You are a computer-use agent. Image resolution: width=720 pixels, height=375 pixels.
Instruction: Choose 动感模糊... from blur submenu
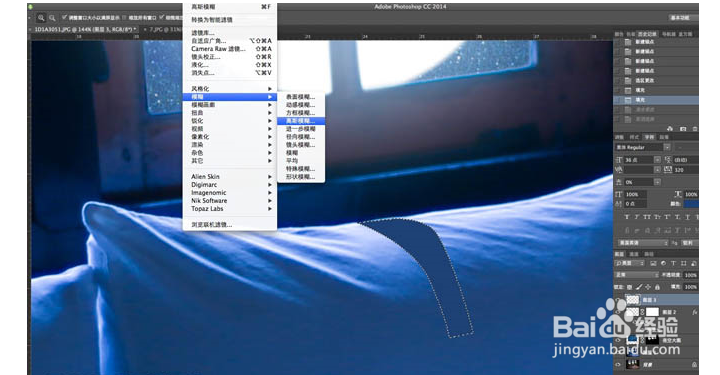point(301,105)
